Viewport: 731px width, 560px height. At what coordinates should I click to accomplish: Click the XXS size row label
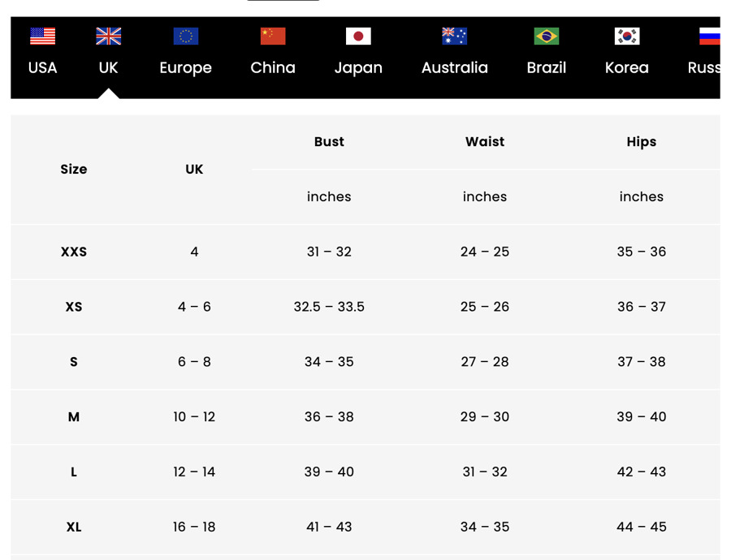pos(74,252)
